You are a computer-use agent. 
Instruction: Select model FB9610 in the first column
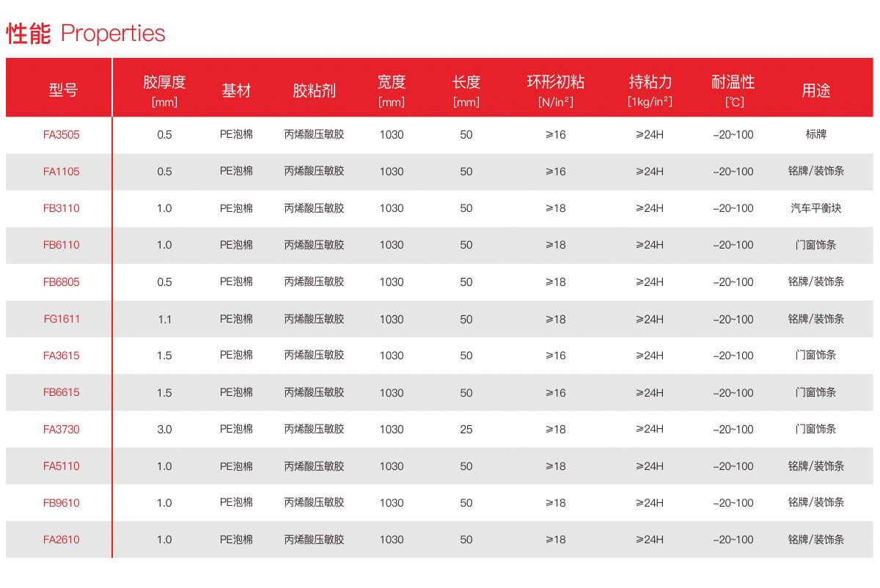(x=61, y=503)
